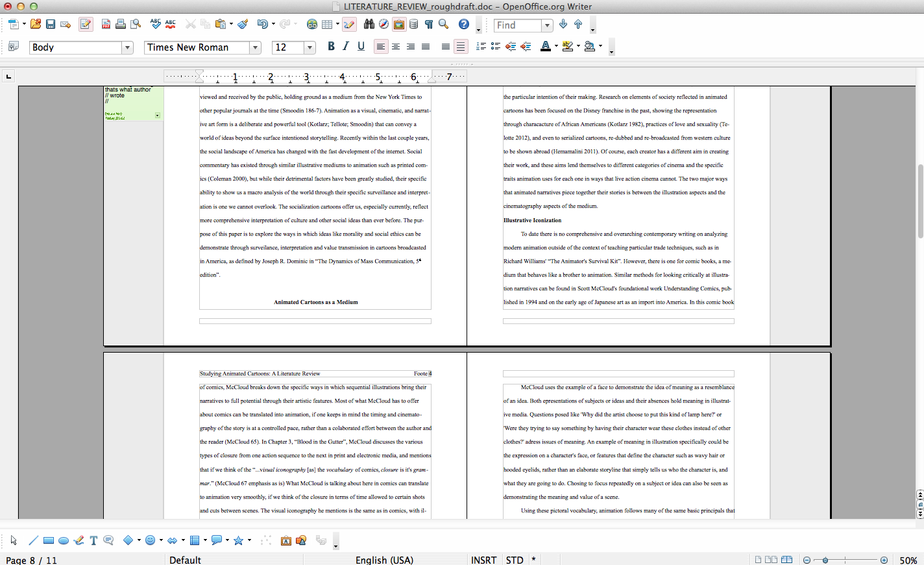Screen dimensions: 924x565
Task: Save the document with the floppy icon
Action: tap(51, 24)
